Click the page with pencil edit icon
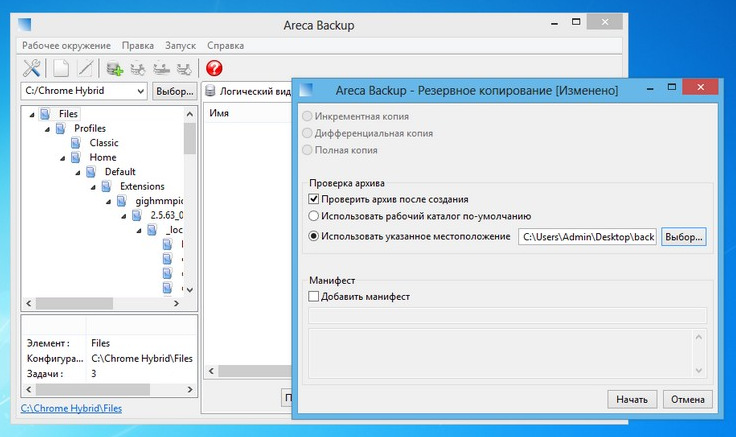 85,68
